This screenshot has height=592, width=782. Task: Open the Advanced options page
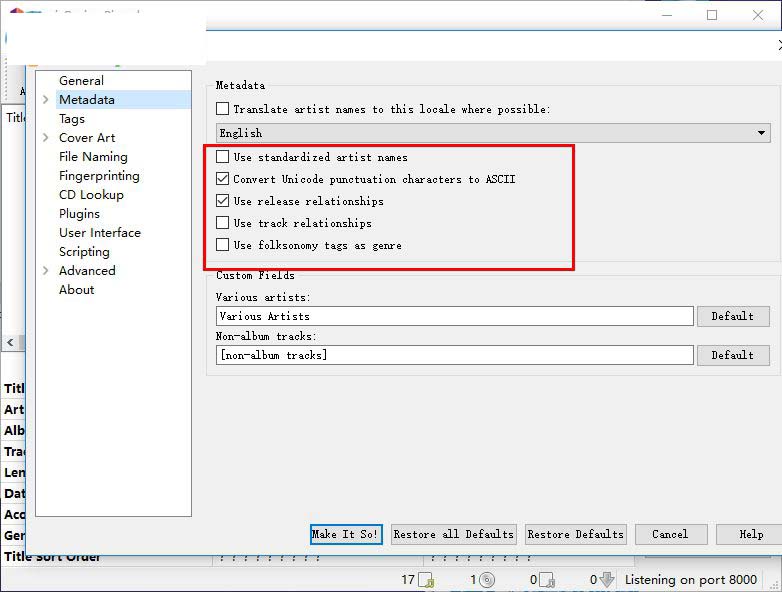pyautogui.click(x=87, y=270)
